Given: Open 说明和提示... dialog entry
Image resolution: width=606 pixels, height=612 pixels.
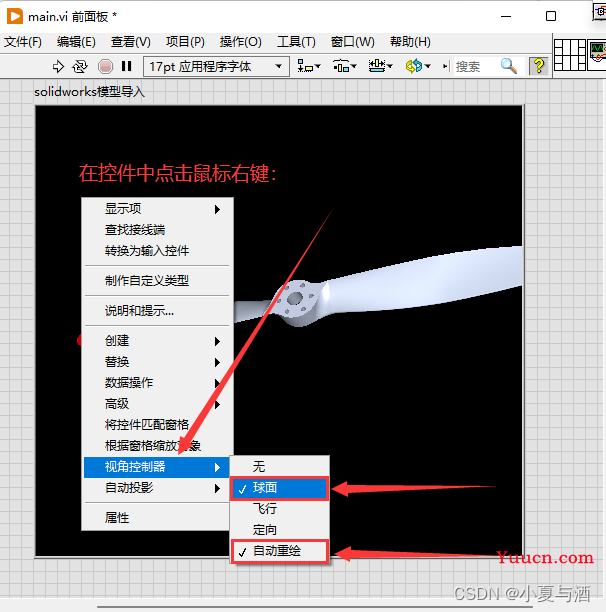Looking at the screenshot, I should [x=157, y=311].
